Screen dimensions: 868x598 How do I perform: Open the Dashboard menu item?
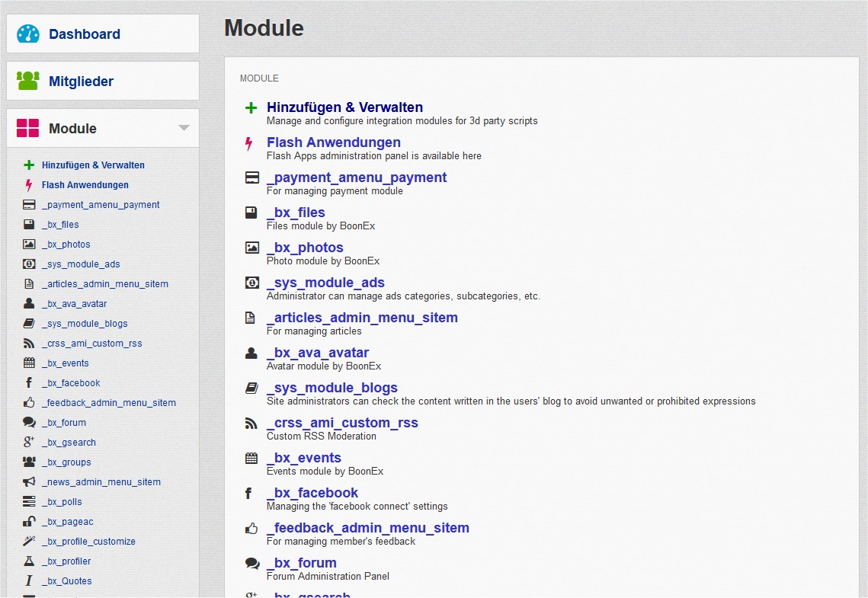pos(85,34)
